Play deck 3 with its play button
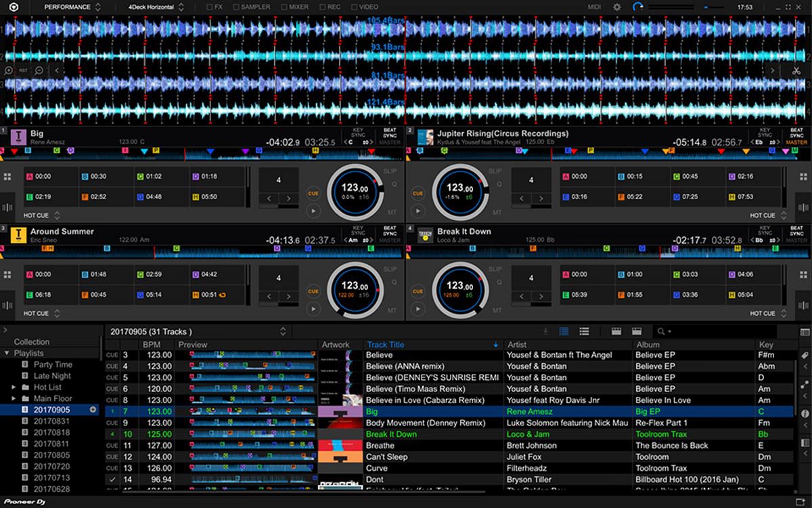812x508 pixels. pos(313,309)
